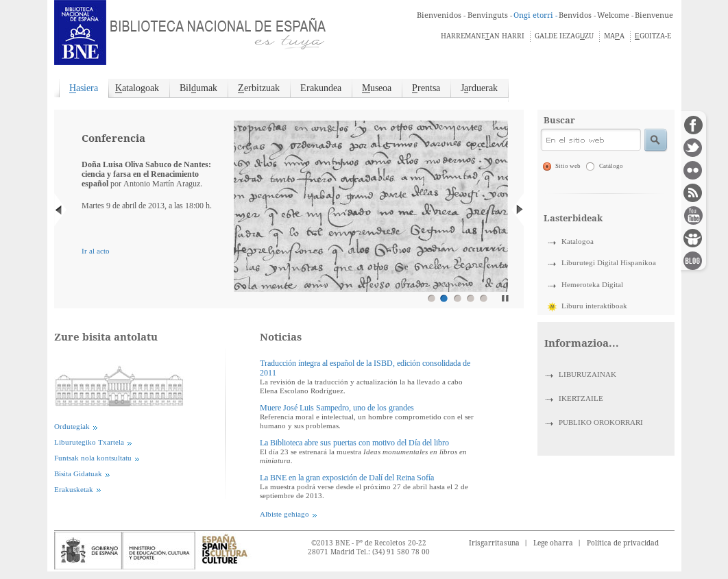Open Funtsak nola kontsultatu link
The image size is (728, 579).
pyautogui.click(x=93, y=458)
